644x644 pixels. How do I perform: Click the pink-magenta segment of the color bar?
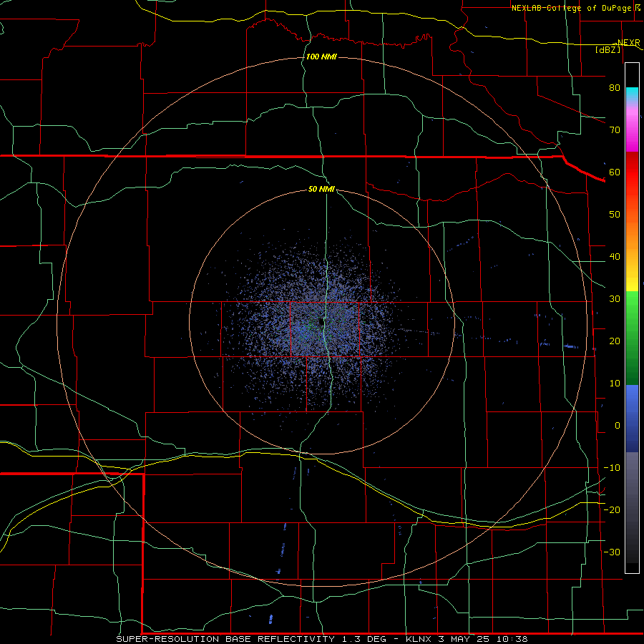(x=632, y=127)
